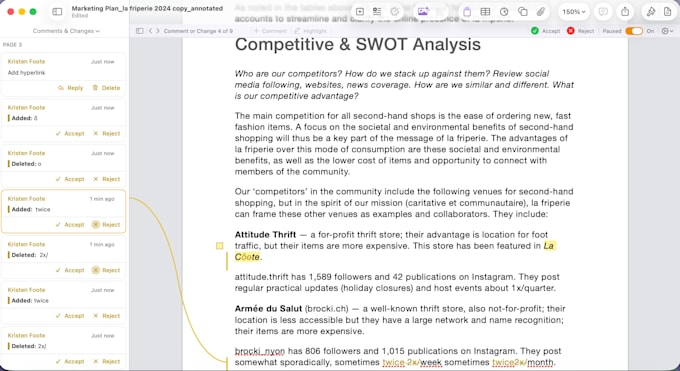This screenshot has width=680, height=371.
Task: Click Reject icon on 'Deleted: 2x/' 1 min ago card
Action: tap(95, 270)
